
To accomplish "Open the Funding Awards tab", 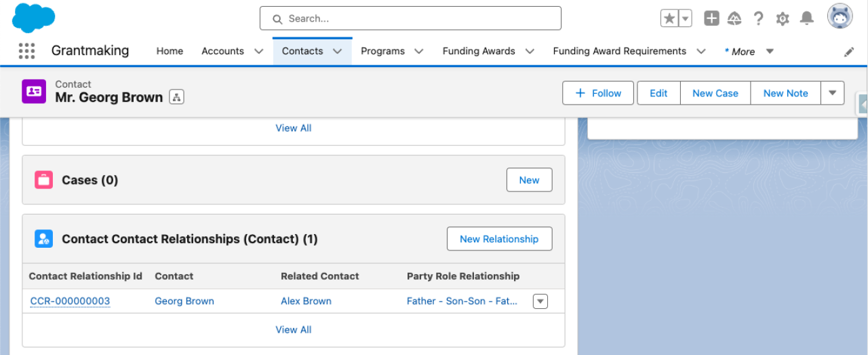I will [x=479, y=51].
